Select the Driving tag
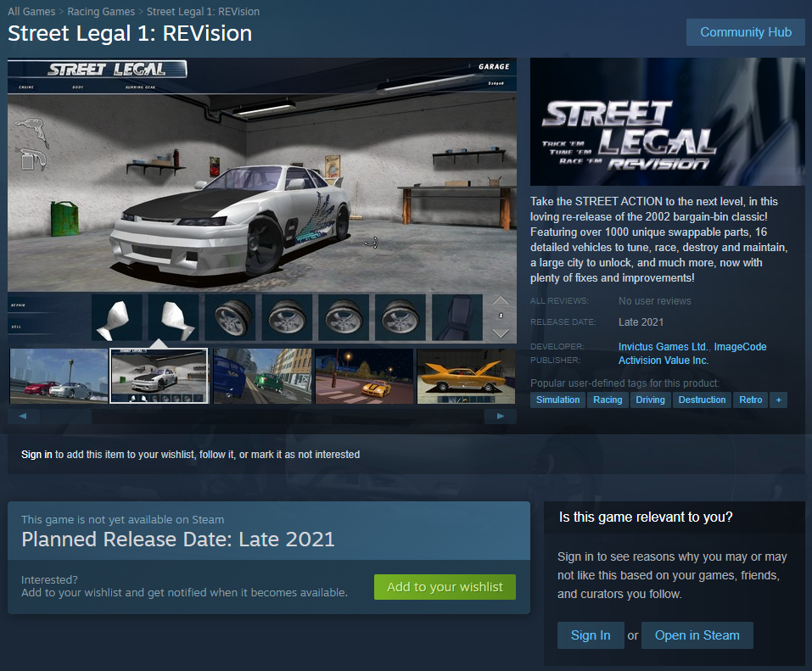This screenshot has width=812, height=671. click(650, 400)
